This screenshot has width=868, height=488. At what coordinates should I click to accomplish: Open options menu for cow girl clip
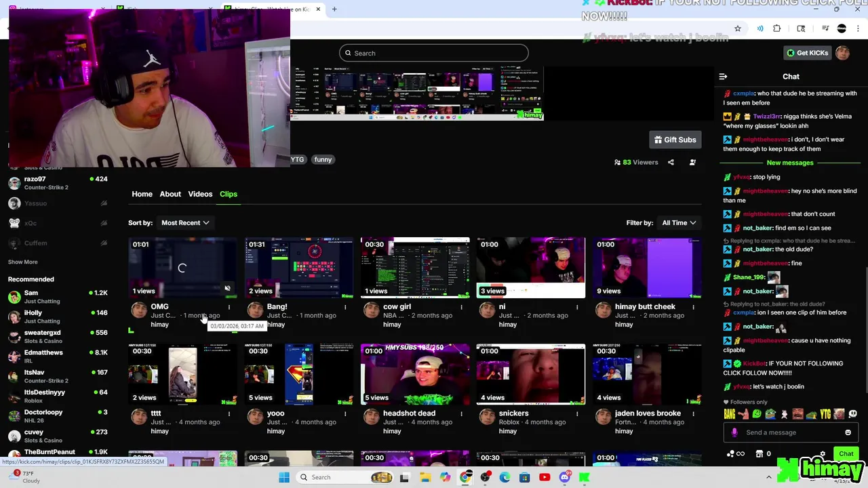pyautogui.click(x=461, y=307)
